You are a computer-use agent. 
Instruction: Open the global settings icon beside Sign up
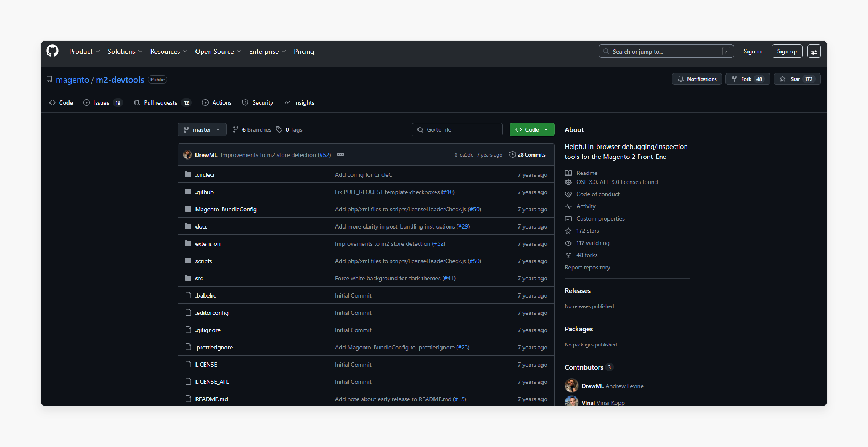(814, 51)
